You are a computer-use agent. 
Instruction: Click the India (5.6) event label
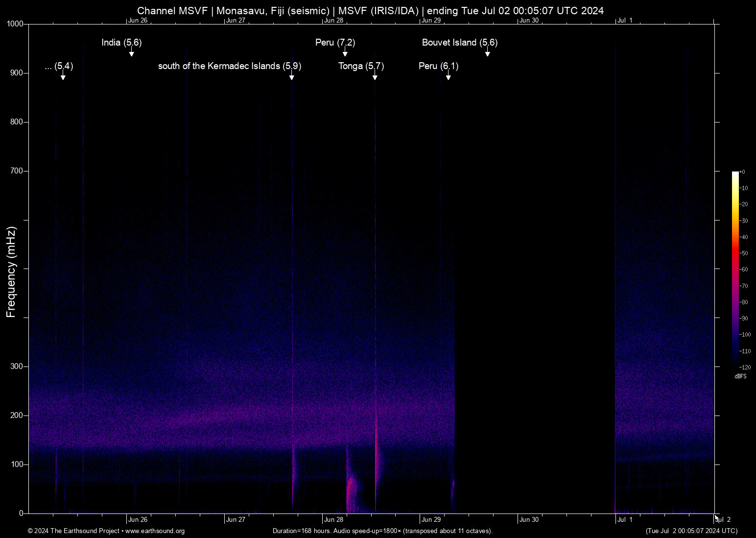click(x=121, y=43)
